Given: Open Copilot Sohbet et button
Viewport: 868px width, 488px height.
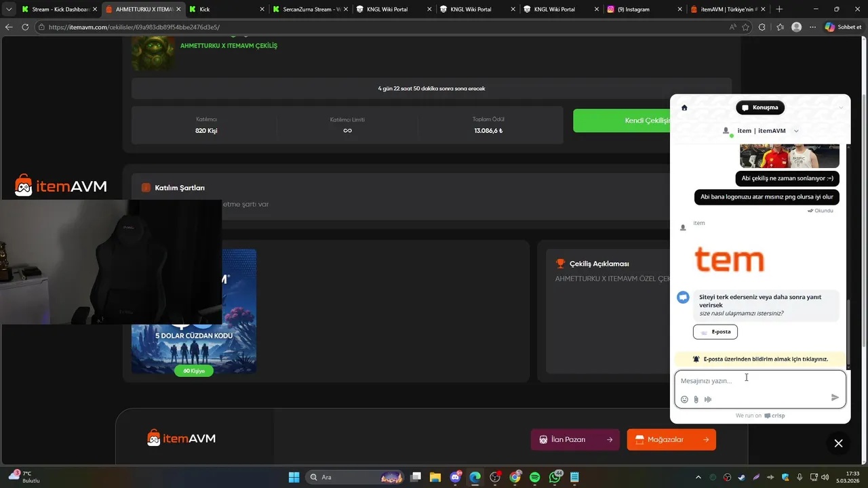Looking at the screenshot, I should click(x=844, y=27).
